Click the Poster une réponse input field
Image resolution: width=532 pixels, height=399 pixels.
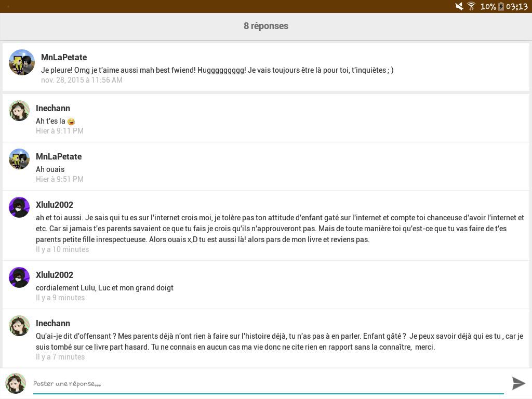(x=268, y=384)
